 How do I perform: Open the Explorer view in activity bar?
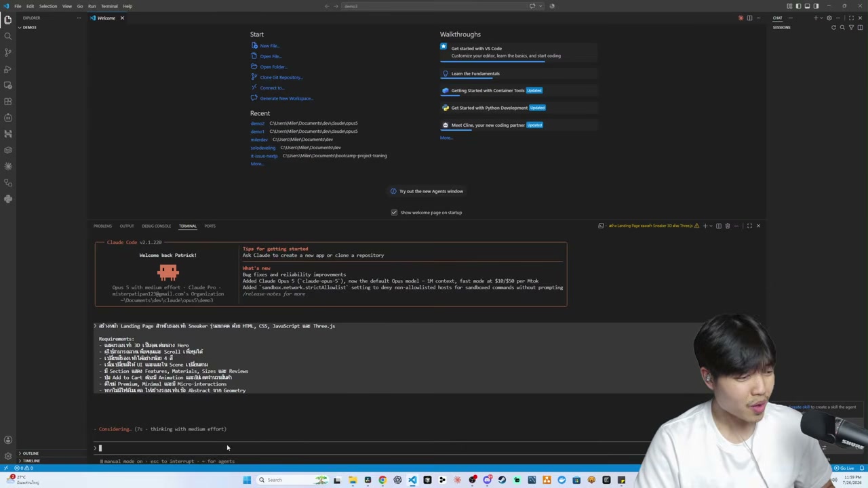(8, 20)
